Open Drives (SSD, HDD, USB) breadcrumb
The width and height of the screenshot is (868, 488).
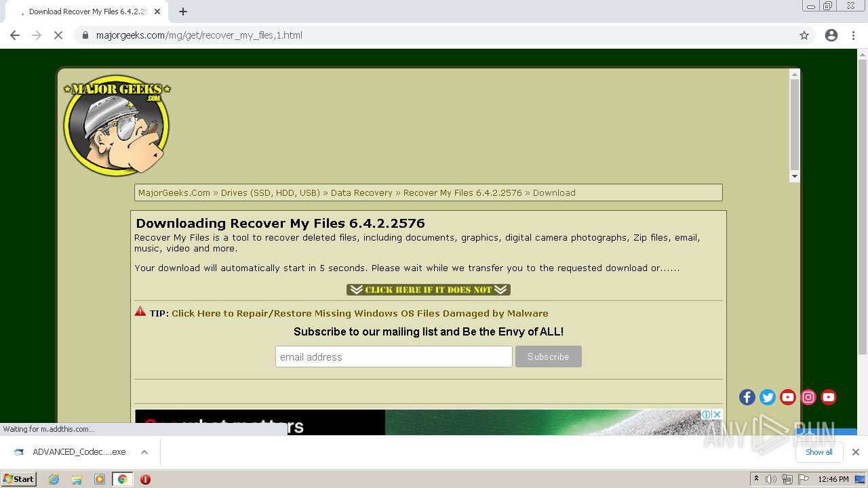(x=270, y=193)
